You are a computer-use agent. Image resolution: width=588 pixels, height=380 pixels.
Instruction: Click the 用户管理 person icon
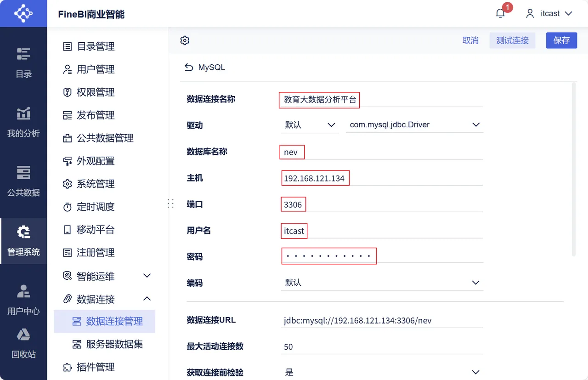coord(68,69)
